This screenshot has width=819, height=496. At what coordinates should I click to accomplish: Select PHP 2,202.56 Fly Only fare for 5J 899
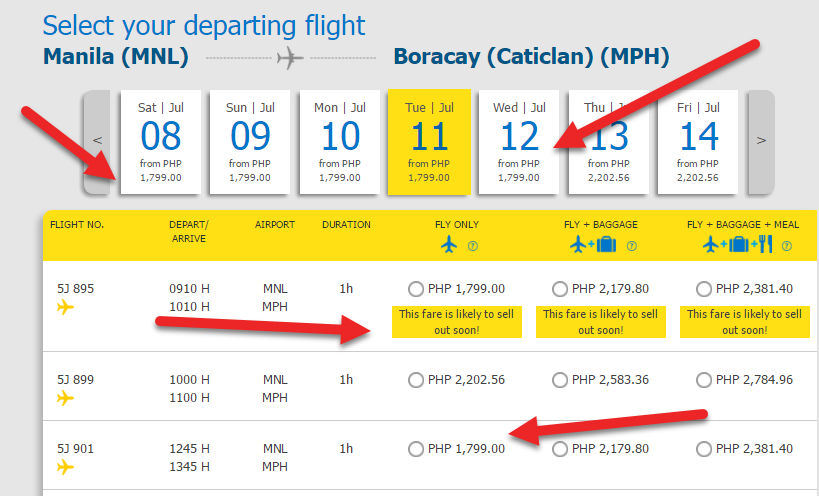click(416, 379)
